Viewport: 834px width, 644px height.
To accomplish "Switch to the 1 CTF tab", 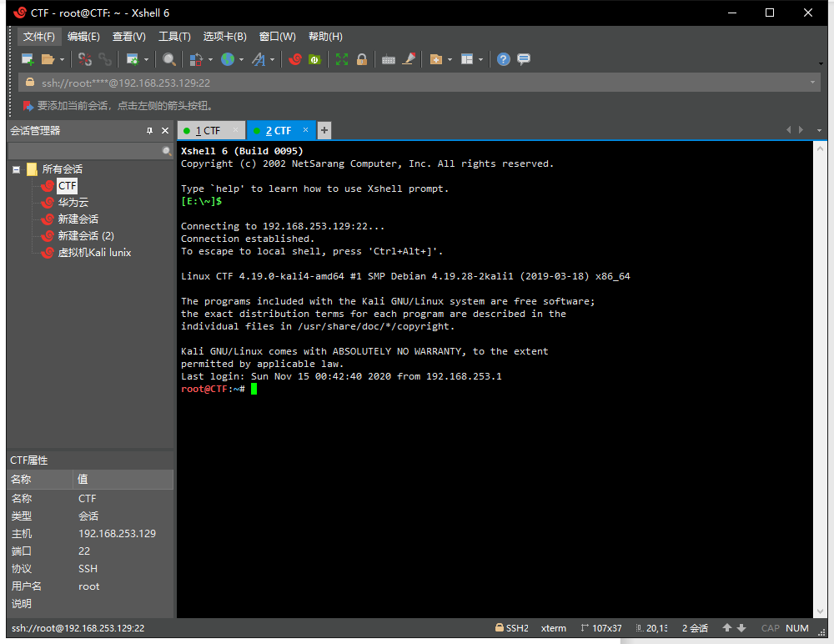I will pos(208,131).
